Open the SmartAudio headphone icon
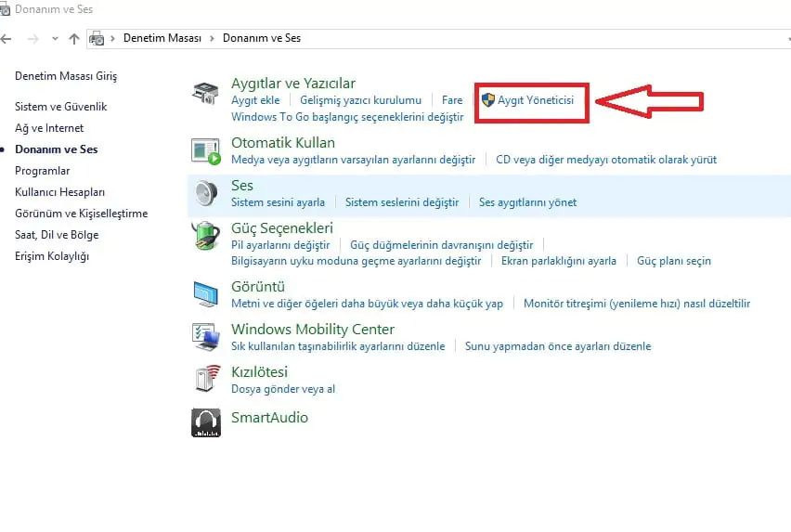791x532 pixels. [206, 422]
